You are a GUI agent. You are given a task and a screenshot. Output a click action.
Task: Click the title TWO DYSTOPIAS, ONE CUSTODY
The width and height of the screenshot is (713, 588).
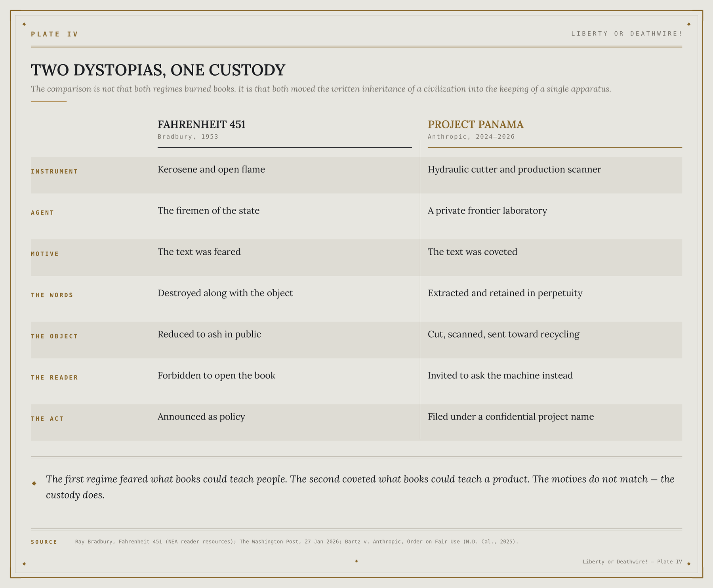(158, 70)
